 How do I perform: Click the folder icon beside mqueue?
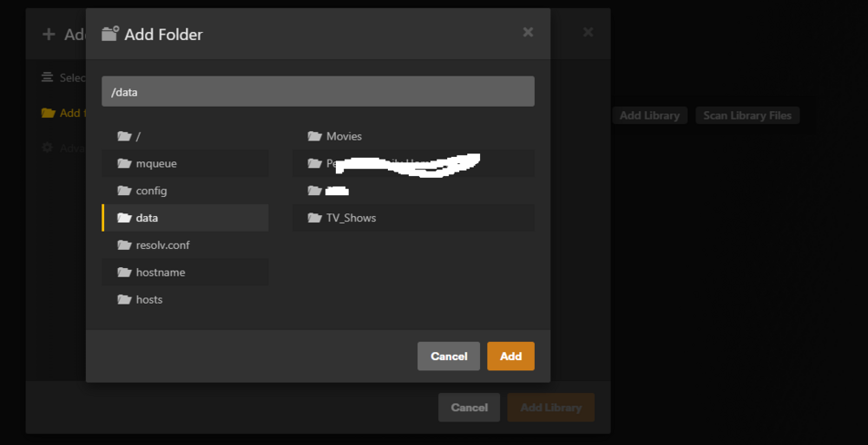pyautogui.click(x=124, y=163)
